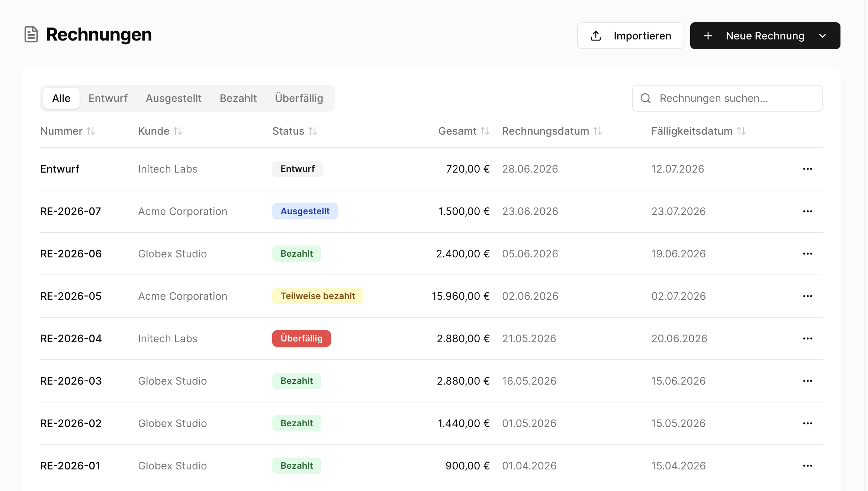Sort by the Rechnungsdatum column
Viewport: 868px width, 491px height.
[552, 131]
